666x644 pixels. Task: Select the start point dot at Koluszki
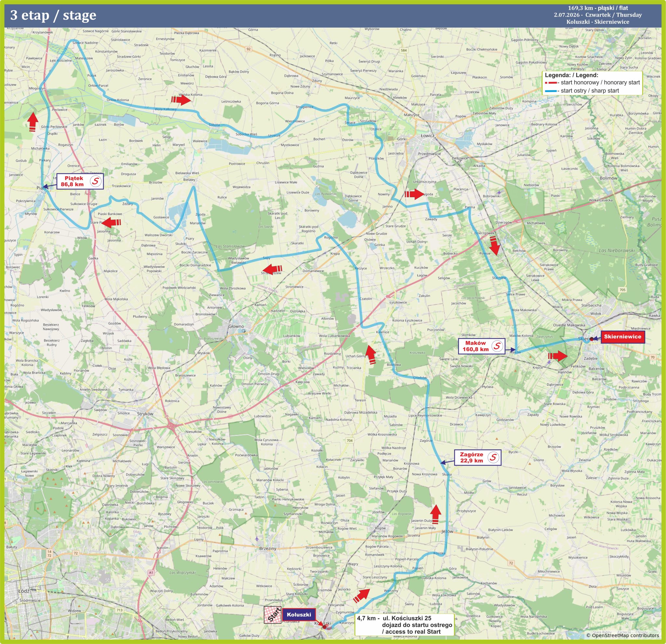(325, 627)
